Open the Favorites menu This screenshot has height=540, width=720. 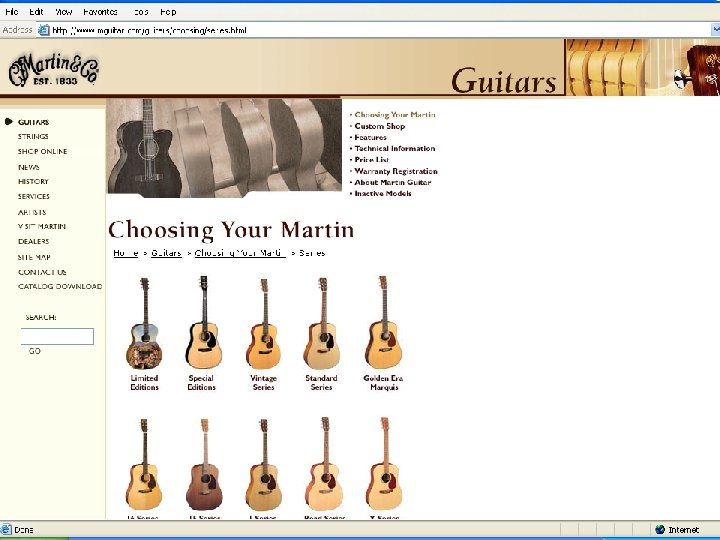click(100, 12)
